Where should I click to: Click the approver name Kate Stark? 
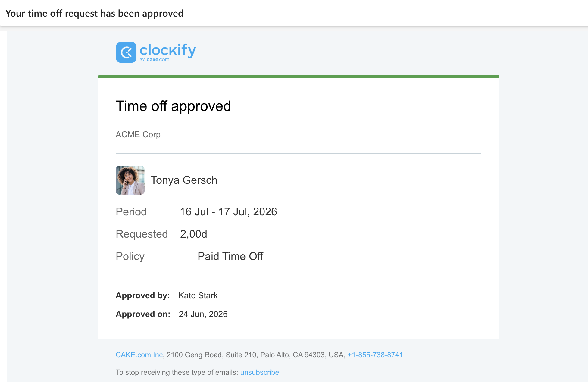198,296
